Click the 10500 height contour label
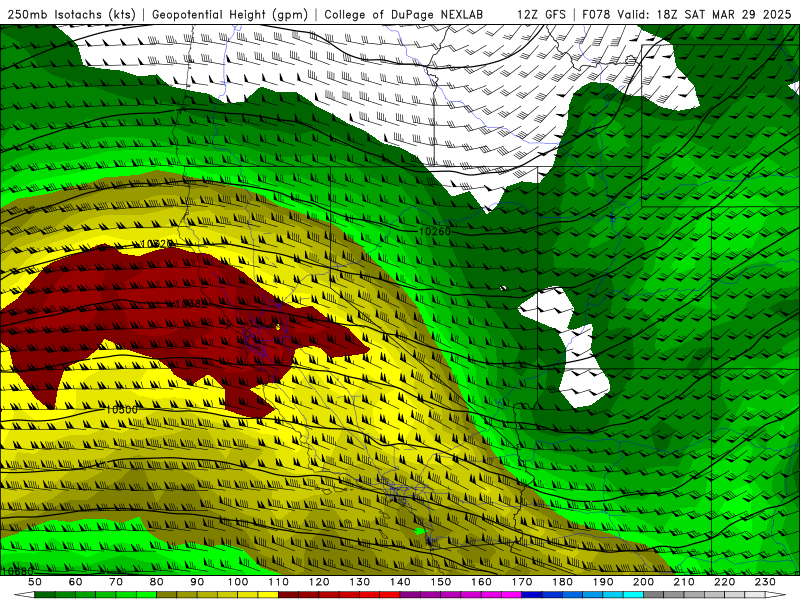This screenshot has height=600, width=800. click(x=121, y=410)
